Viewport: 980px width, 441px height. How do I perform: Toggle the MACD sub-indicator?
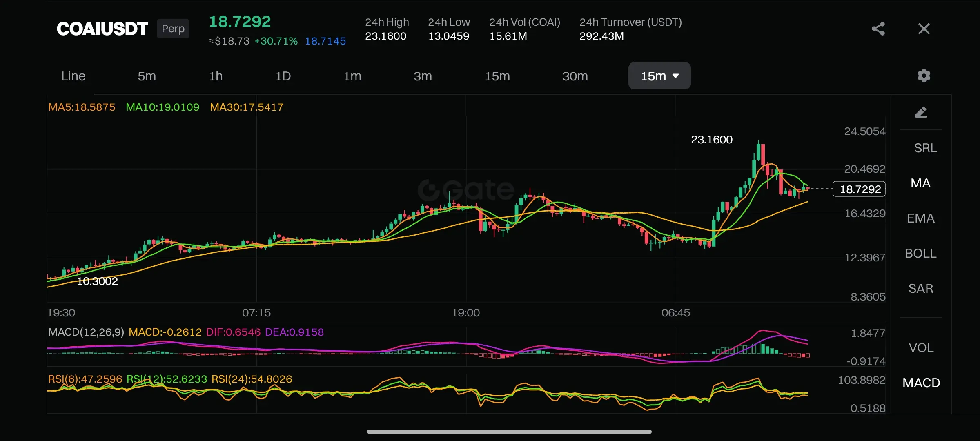pyautogui.click(x=921, y=383)
